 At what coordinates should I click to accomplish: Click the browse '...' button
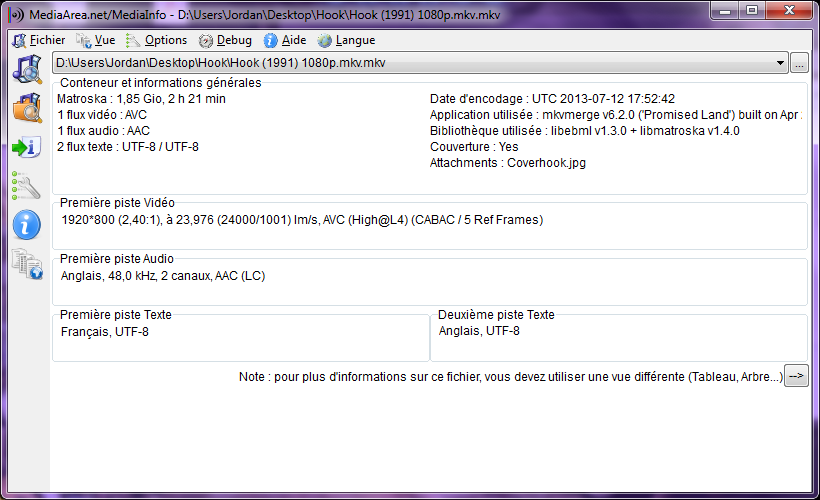coord(799,63)
